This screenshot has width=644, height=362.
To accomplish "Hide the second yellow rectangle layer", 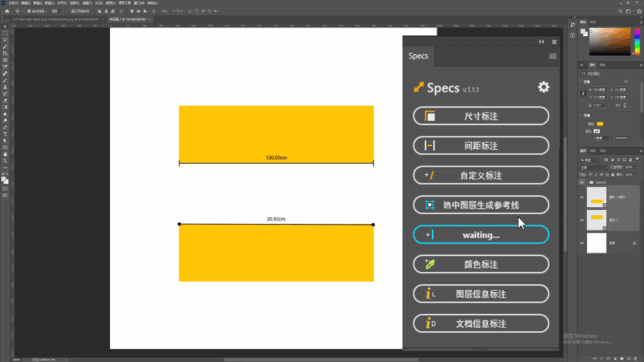I will click(582, 197).
